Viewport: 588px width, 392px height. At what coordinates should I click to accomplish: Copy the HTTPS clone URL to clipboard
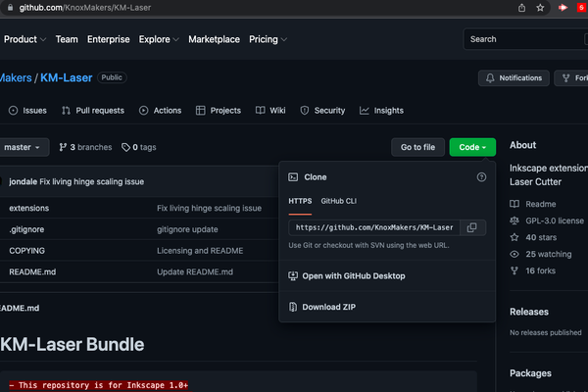tap(472, 227)
